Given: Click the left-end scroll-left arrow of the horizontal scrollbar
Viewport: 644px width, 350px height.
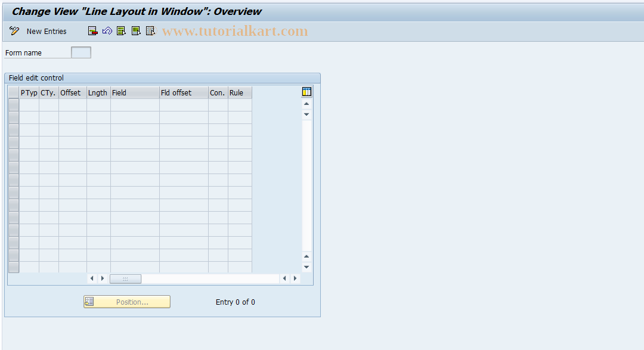Looking at the screenshot, I should [92, 278].
